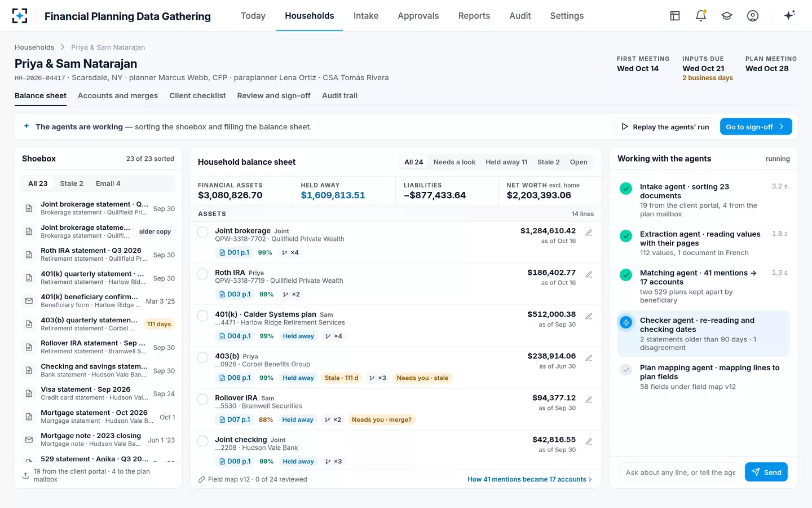Screen dimensions: 812x508
Task: Open the user profile icon
Action: point(753,16)
